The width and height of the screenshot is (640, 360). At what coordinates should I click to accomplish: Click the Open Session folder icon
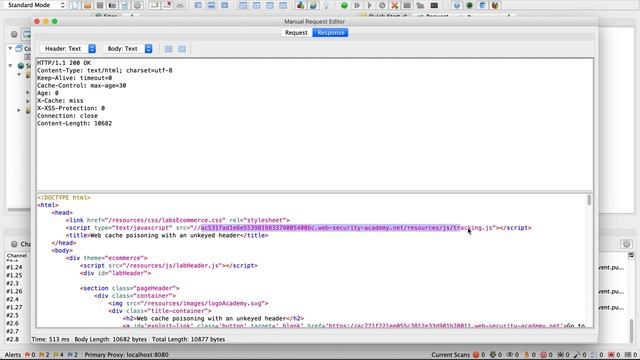(x=87, y=5)
